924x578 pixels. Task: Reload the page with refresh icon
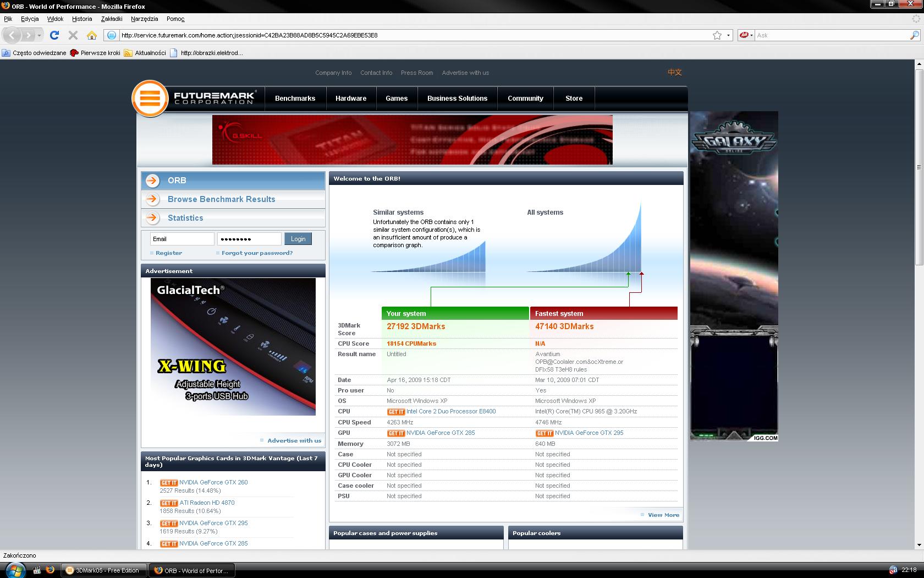tap(54, 35)
